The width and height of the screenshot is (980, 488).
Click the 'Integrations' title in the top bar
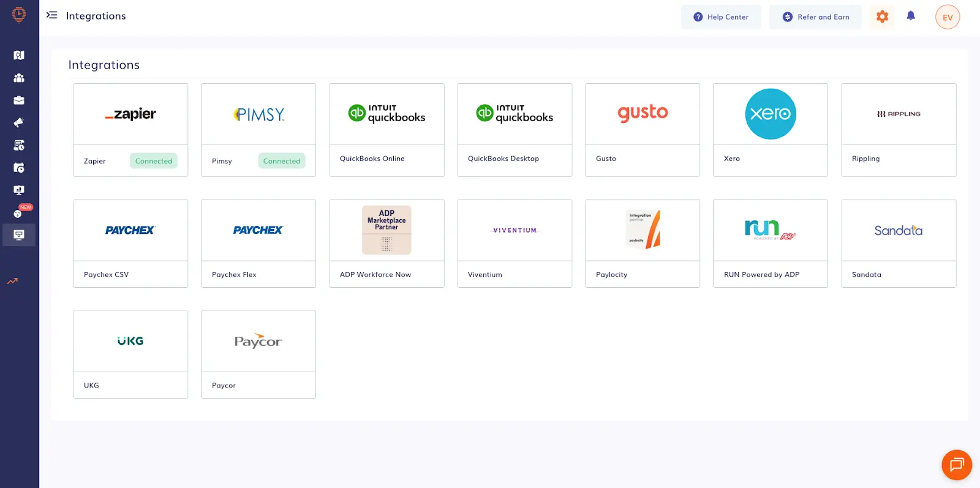[96, 16]
